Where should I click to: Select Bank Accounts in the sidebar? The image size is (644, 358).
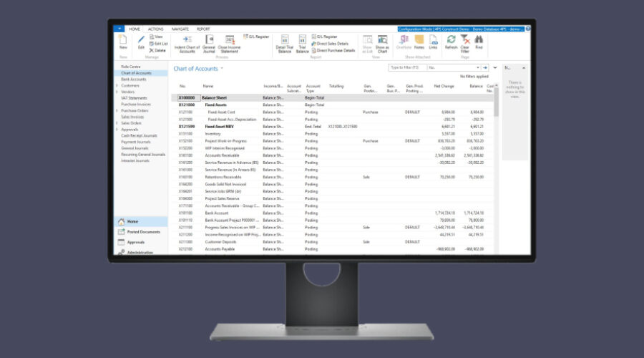click(x=134, y=79)
